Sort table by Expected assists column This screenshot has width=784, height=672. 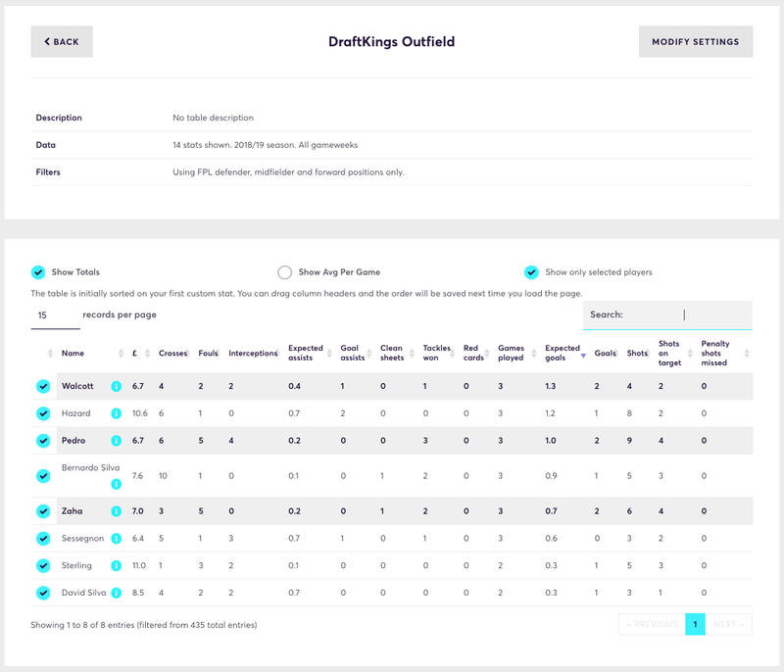point(310,354)
